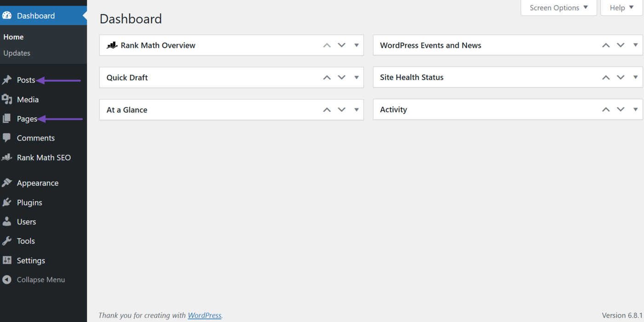The width and height of the screenshot is (644, 322).
Task: Click the Appearance paintbrush icon
Action: coord(7,183)
